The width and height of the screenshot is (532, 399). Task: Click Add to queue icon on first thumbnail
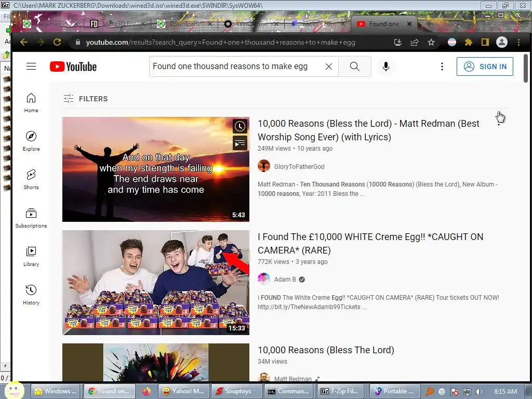[240, 143]
